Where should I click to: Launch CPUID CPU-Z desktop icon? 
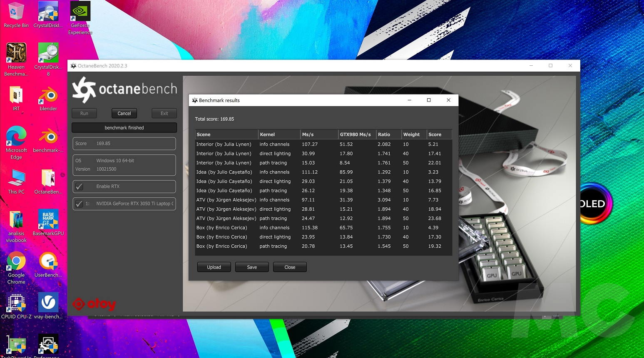16,303
